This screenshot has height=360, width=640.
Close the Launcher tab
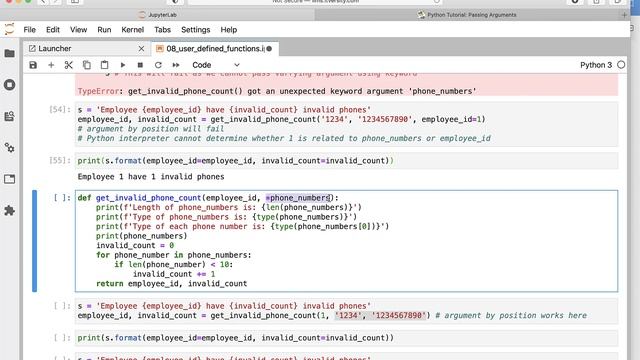point(141,49)
